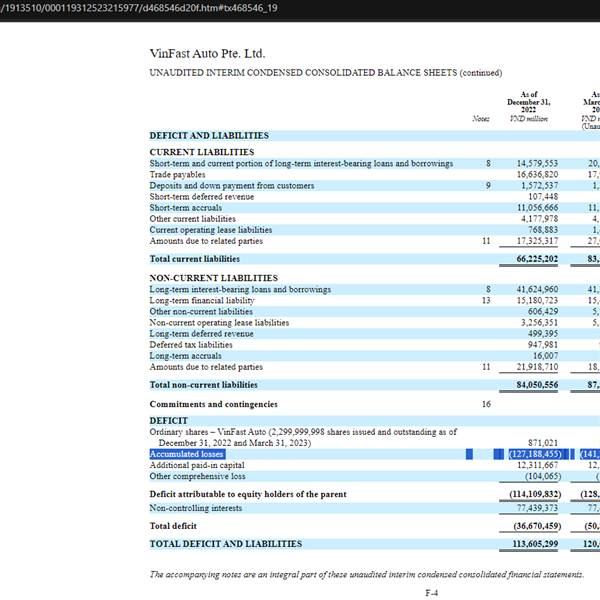Click the value 3,256,351
Screen dimensions: 600x600
click(540, 323)
